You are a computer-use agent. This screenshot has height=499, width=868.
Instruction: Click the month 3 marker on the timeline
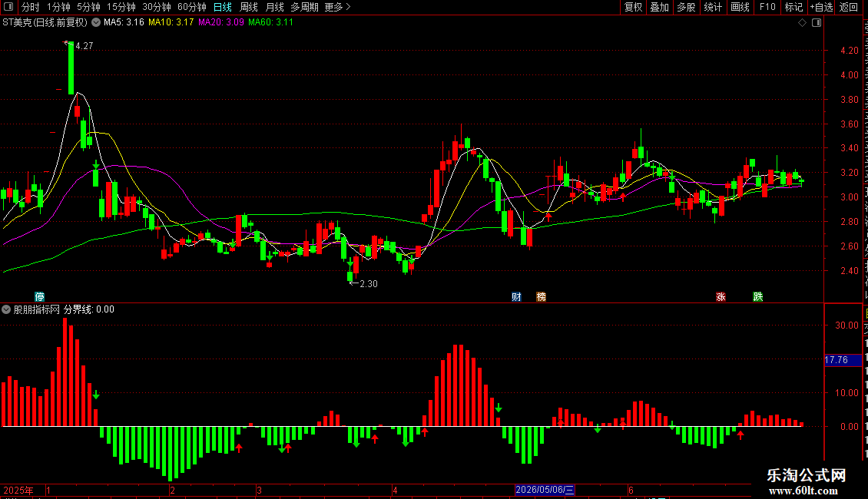point(259,491)
